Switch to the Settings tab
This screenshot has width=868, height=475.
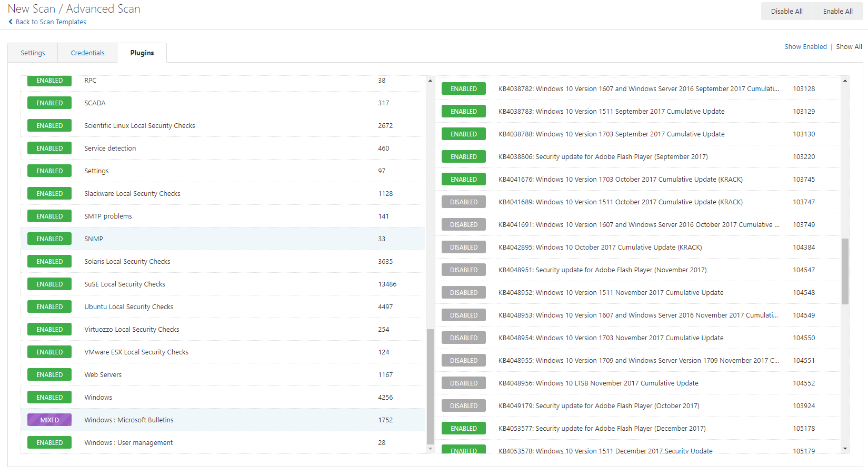(x=33, y=53)
